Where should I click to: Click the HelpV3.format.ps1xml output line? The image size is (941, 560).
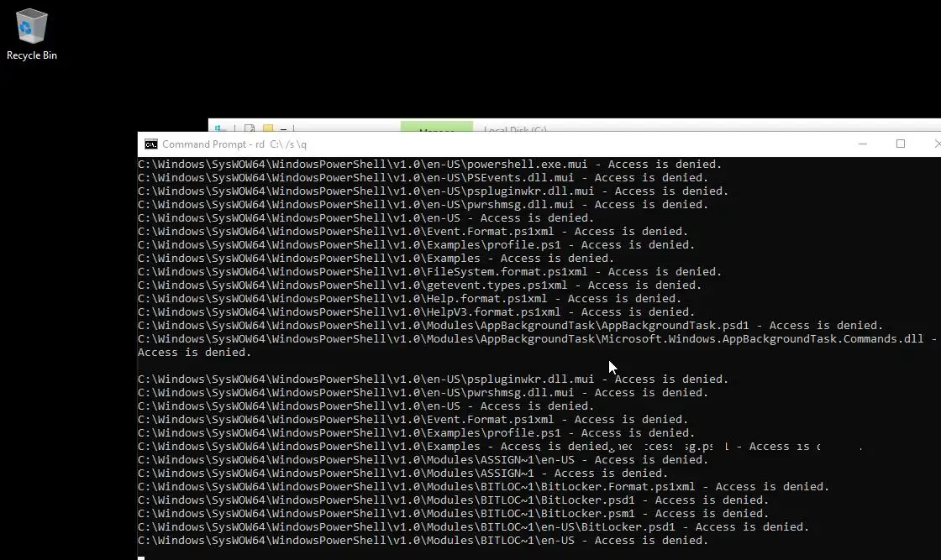point(417,311)
